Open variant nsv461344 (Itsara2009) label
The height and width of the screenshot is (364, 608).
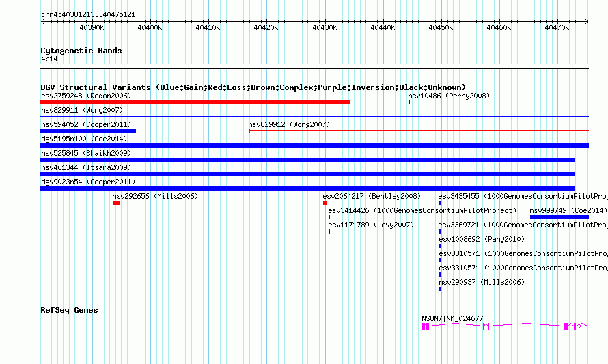click(x=86, y=167)
